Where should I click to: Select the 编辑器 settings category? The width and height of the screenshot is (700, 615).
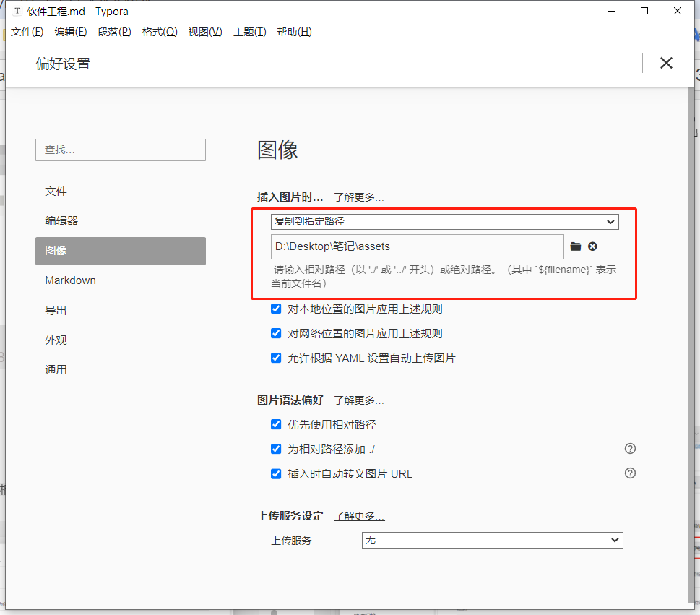(x=121, y=220)
